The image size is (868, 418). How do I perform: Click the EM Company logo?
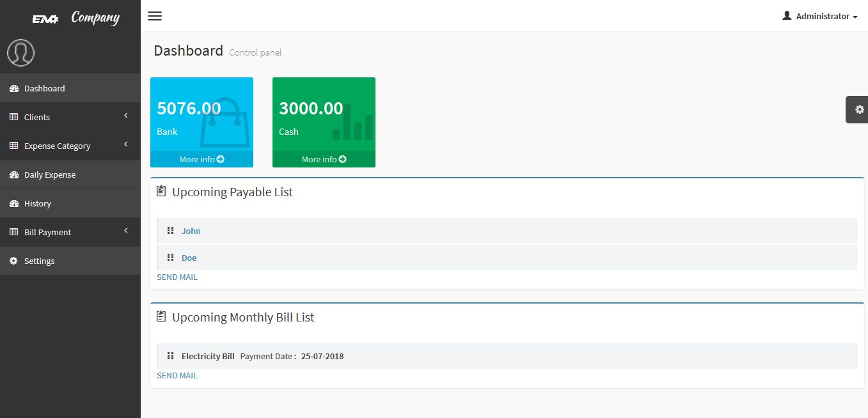coord(75,17)
